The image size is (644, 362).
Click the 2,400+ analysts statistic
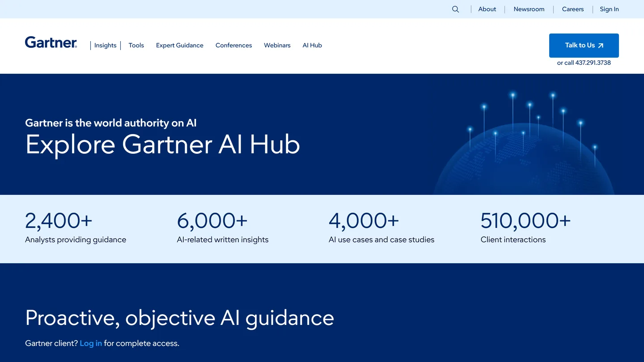[x=59, y=220]
